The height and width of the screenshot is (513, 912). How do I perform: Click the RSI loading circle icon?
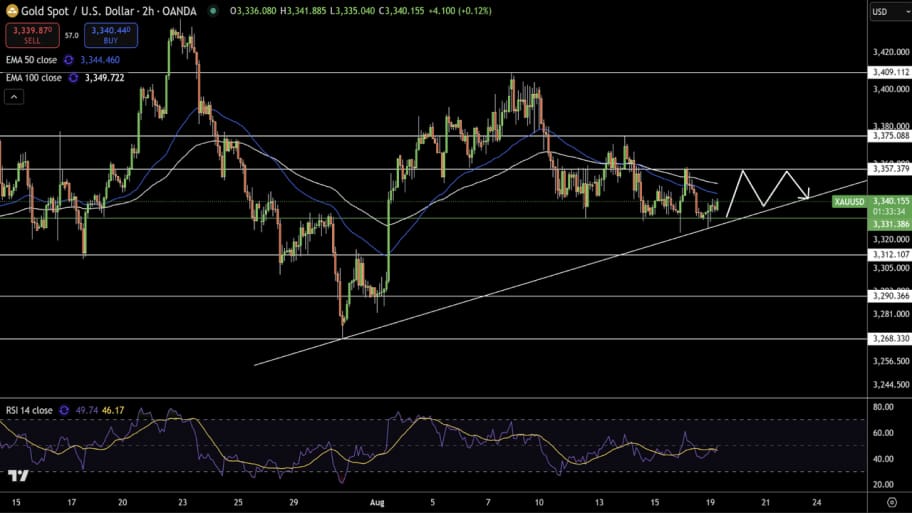64,410
